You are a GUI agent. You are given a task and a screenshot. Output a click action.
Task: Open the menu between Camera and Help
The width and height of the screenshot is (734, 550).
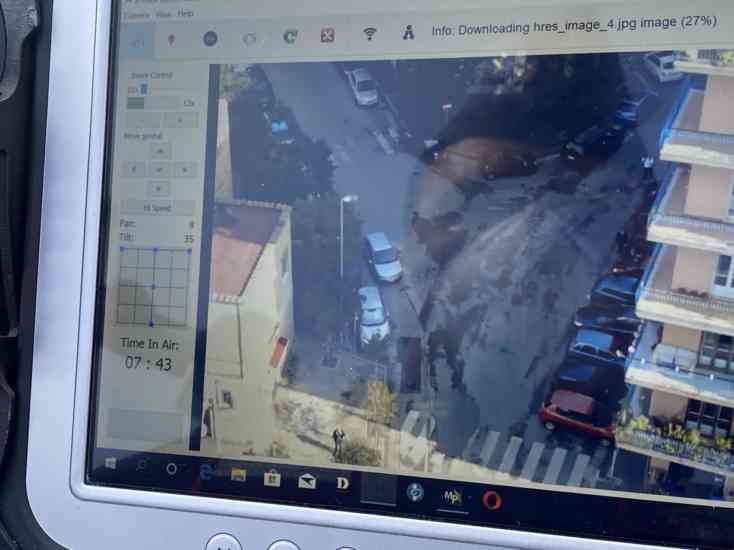pyautogui.click(x=163, y=15)
